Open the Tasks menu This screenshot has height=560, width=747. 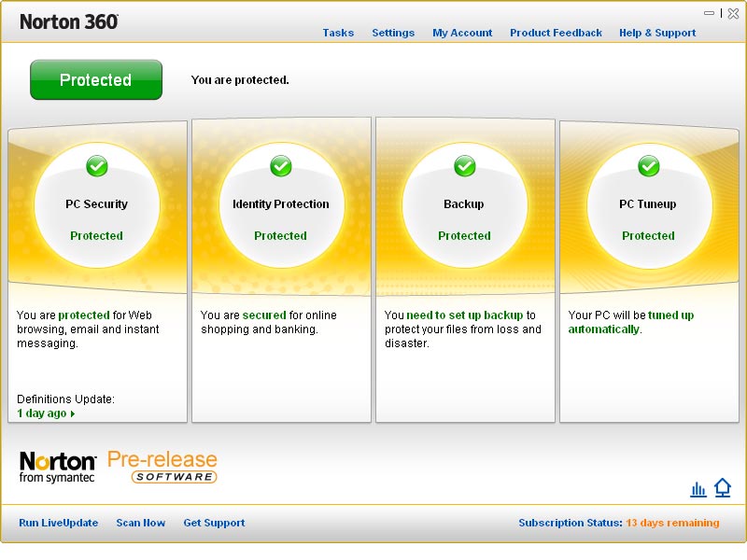pyautogui.click(x=338, y=33)
